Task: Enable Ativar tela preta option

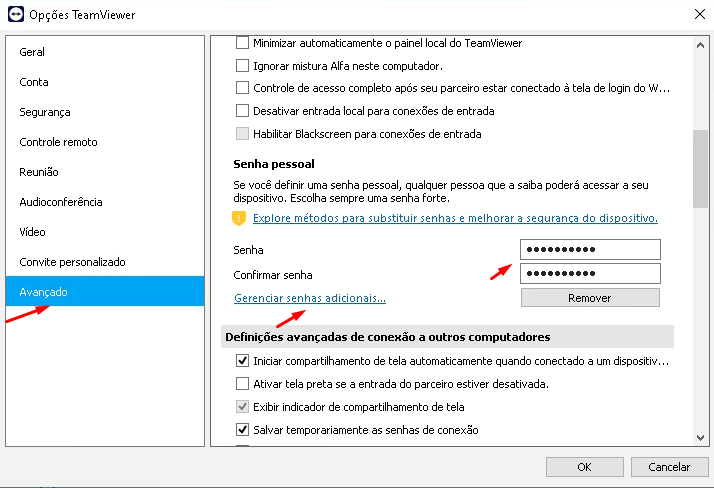Action: (242, 384)
